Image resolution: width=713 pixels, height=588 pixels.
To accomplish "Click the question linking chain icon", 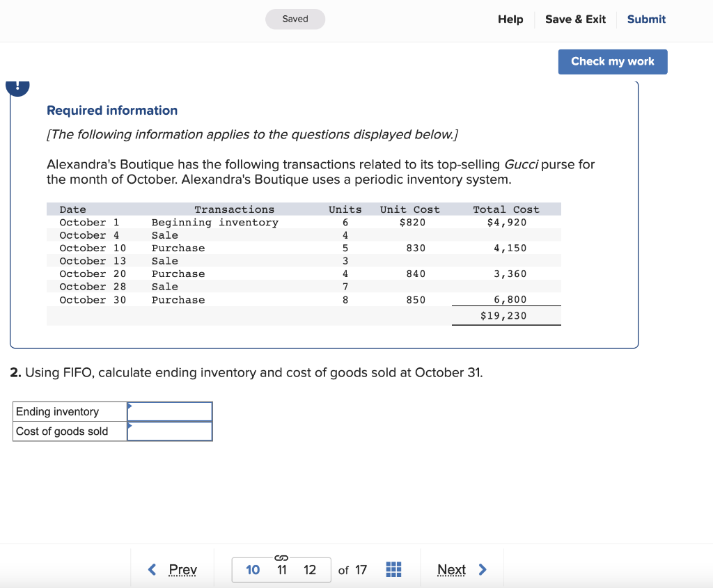I will 281,557.
